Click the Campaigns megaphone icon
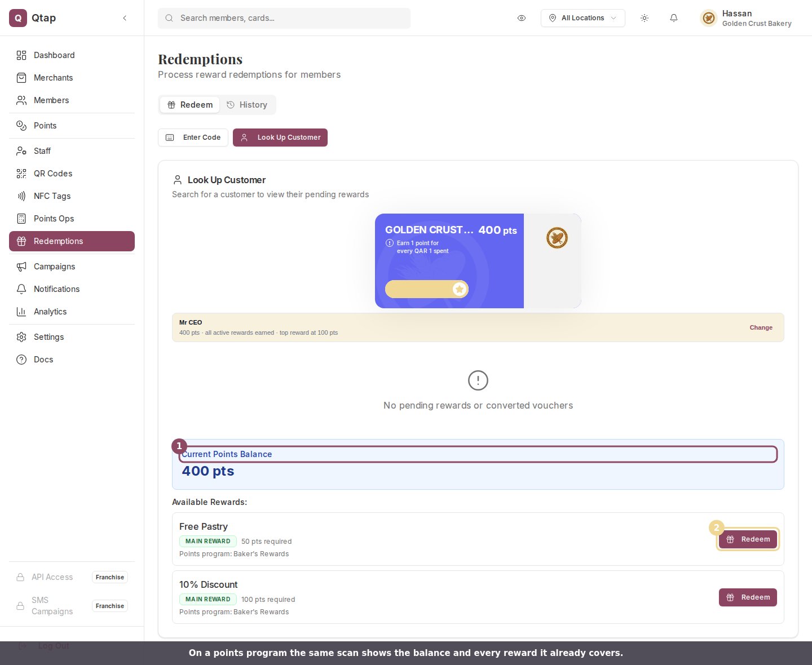This screenshot has width=812, height=665. coord(21,267)
